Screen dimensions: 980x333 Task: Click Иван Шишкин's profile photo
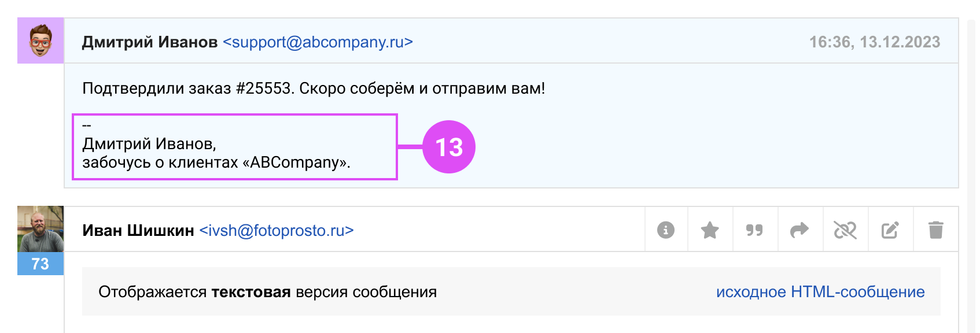[x=40, y=229]
